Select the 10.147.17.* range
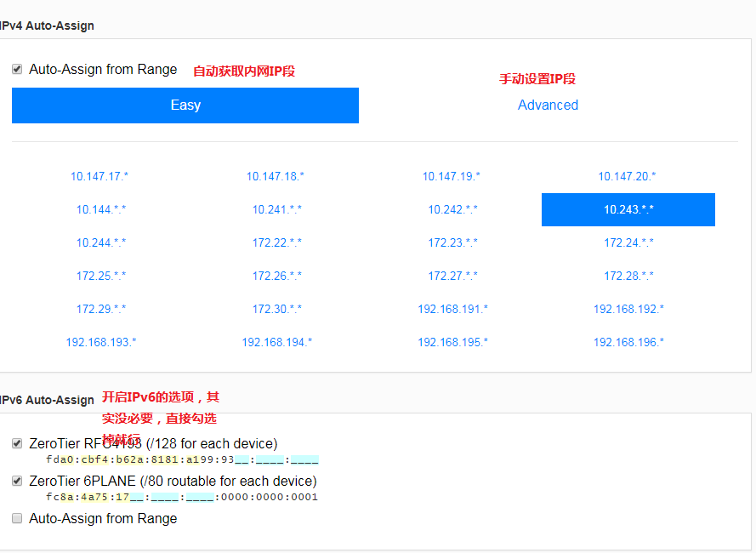Screen dimensions: 756x553 pyautogui.click(x=99, y=177)
